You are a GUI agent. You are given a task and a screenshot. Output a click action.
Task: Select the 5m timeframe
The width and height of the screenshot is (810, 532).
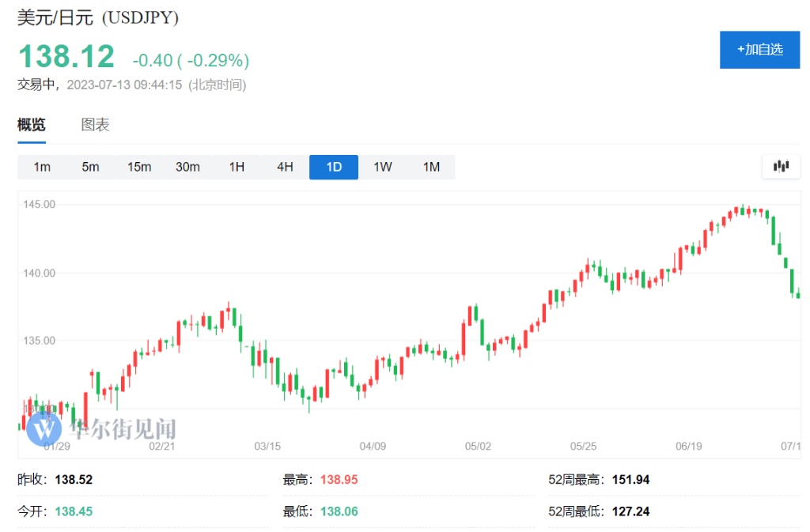[x=90, y=167]
